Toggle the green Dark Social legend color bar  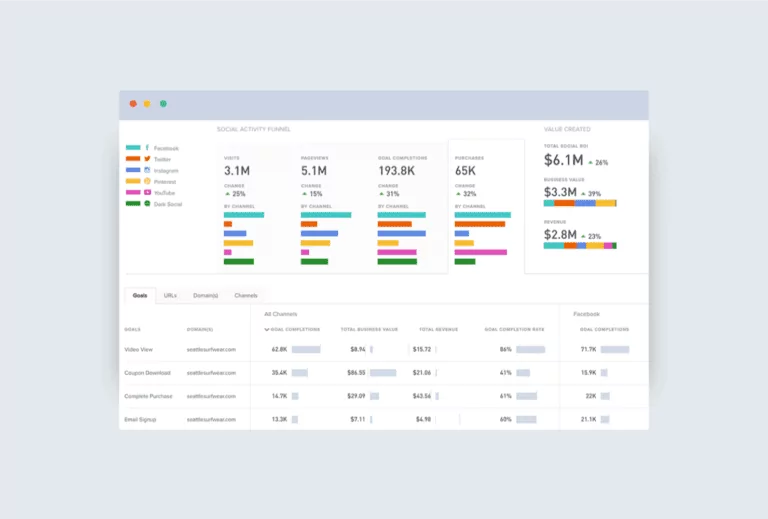tap(132, 203)
